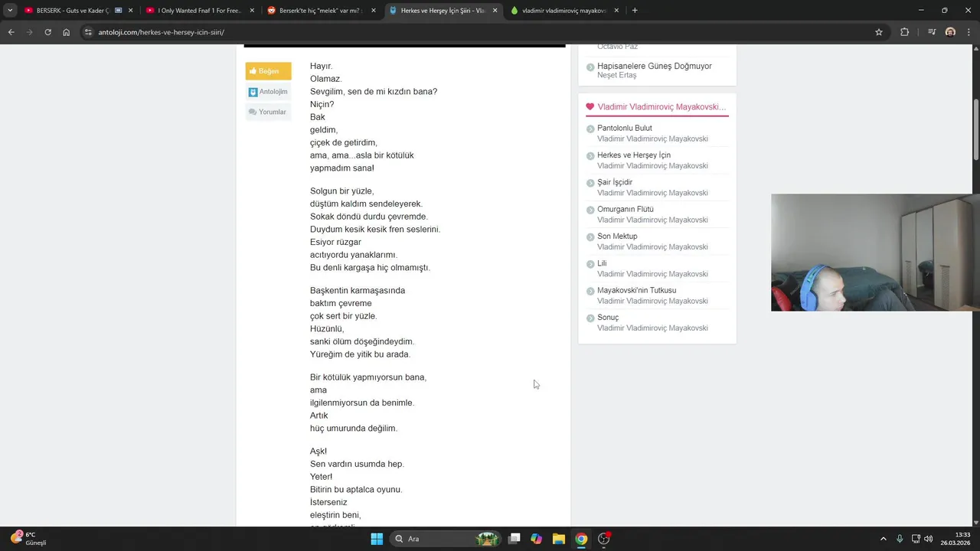This screenshot has height=551, width=980.
Task: Launch Copilot from the taskbar
Action: click(x=537, y=539)
